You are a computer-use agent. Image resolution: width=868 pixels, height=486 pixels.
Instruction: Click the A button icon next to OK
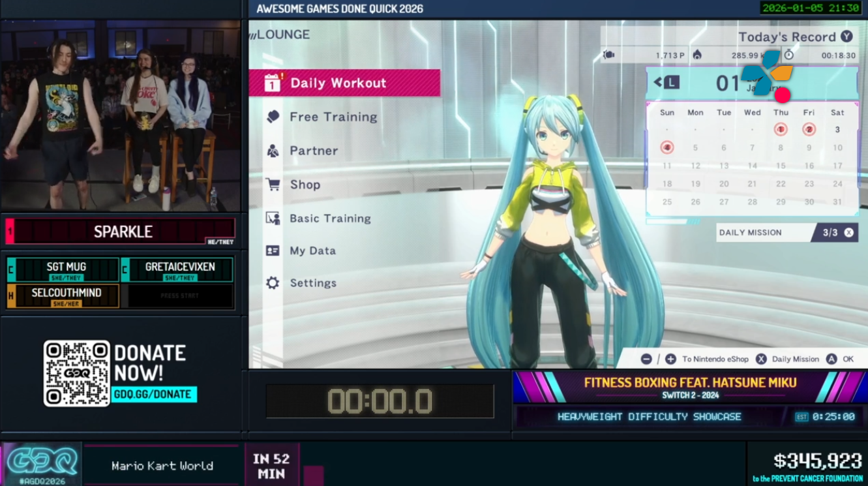[831, 359]
